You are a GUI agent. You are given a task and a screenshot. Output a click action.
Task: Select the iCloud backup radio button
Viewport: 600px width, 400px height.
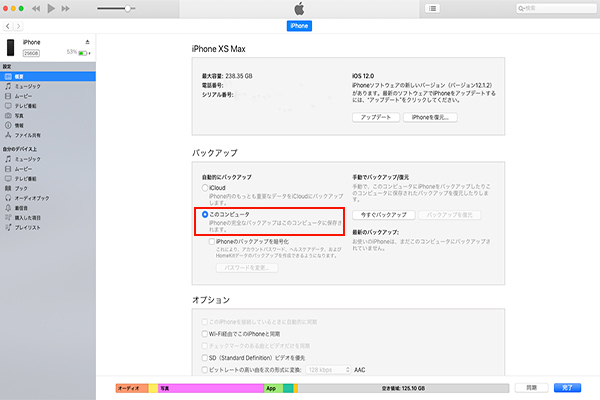click(205, 188)
